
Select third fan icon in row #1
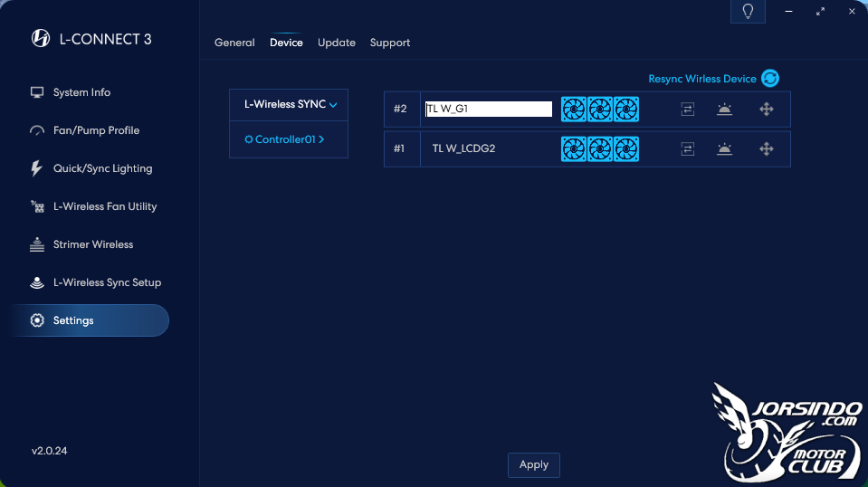coord(626,149)
